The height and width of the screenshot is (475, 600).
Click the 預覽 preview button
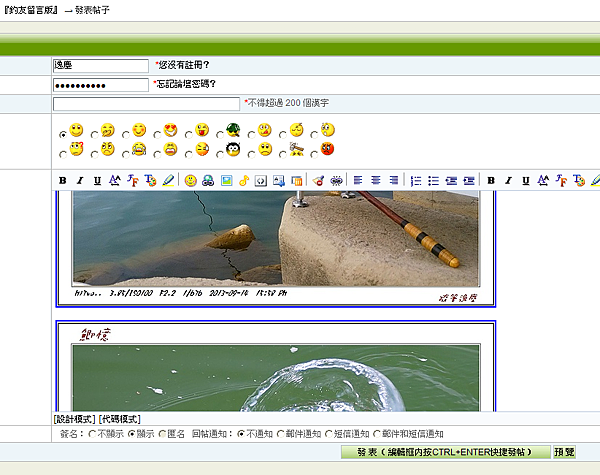coord(564,452)
